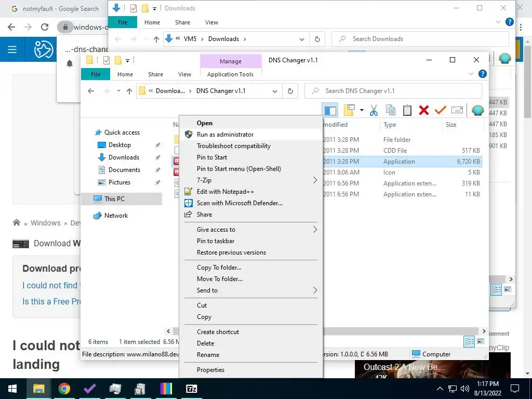Click the clipboard Paste icon in toolbar
The height and width of the screenshot is (399, 532).
(x=407, y=110)
